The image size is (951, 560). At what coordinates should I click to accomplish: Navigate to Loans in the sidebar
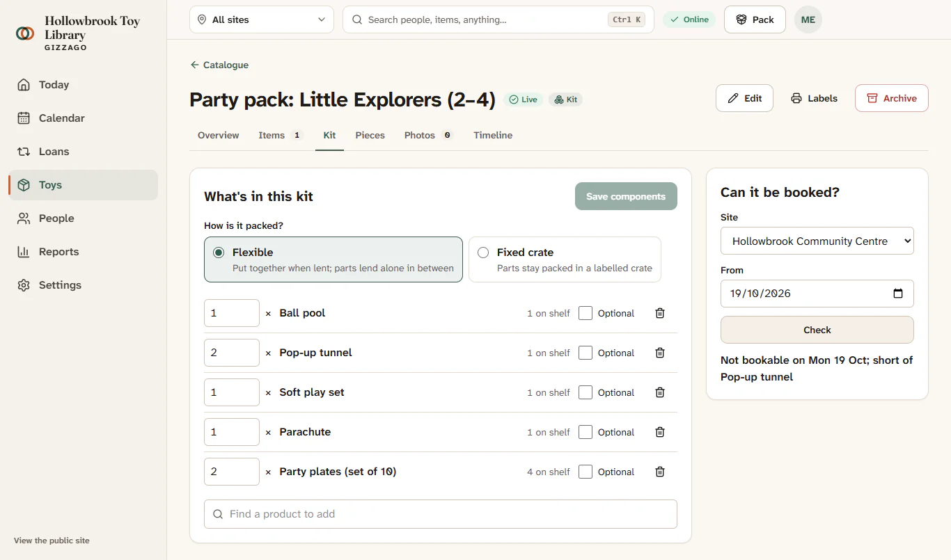[84, 152]
